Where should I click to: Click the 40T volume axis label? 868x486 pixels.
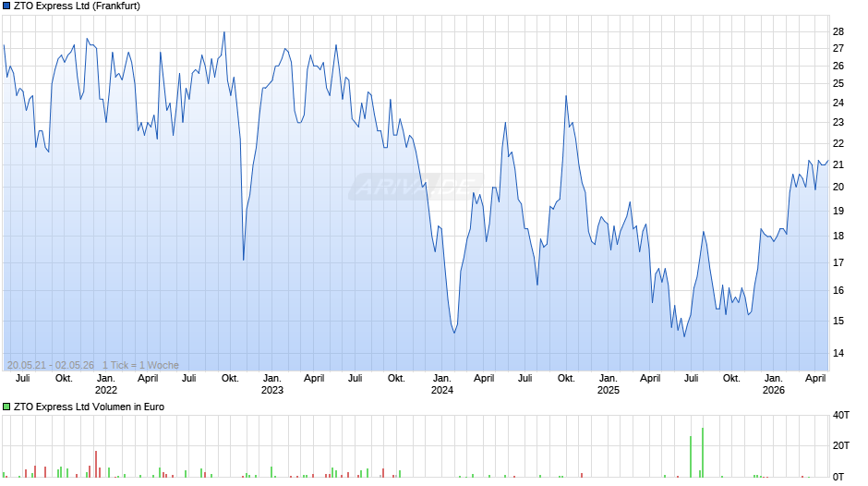tap(841, 415)
